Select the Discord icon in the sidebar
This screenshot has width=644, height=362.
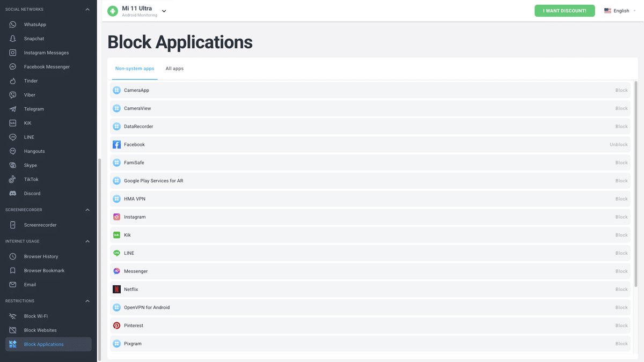pyautogui.click(x=12, y=193)
